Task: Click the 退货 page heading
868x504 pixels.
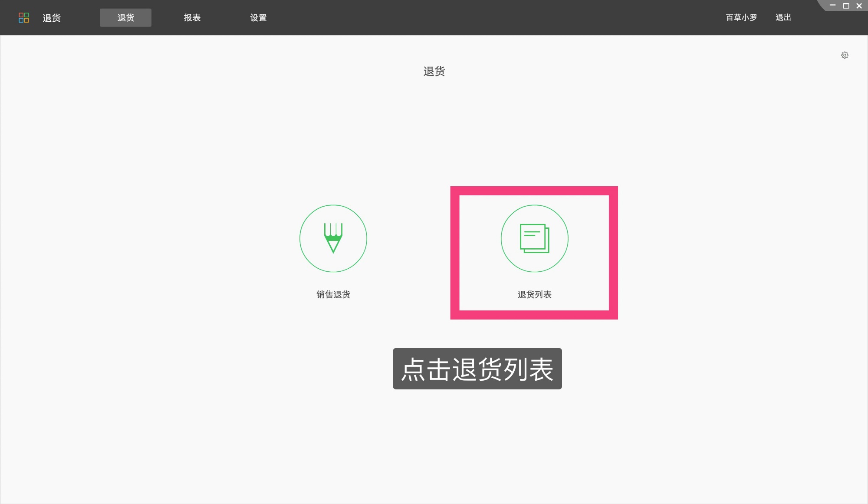Action: pyautogui.click(x=434, y=71)
